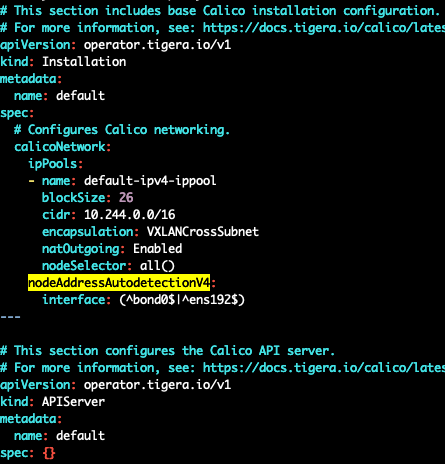445x464 pixels.
Task: Click the natOutgoing value Enabled
Action: click(157, 249)
